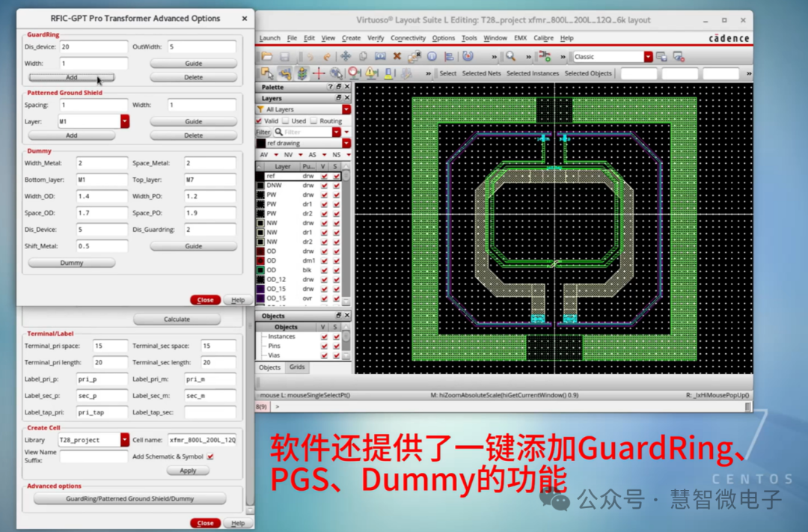Click the color swatch of OD_15 drw layer
Image resolution: width=808 pixels, height=532 pixels.
261,289
